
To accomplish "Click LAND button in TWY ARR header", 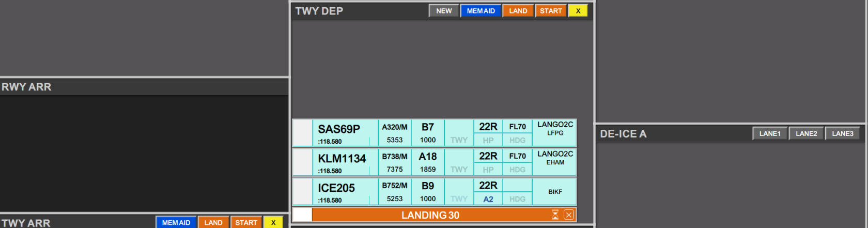I will pos(213,222).
